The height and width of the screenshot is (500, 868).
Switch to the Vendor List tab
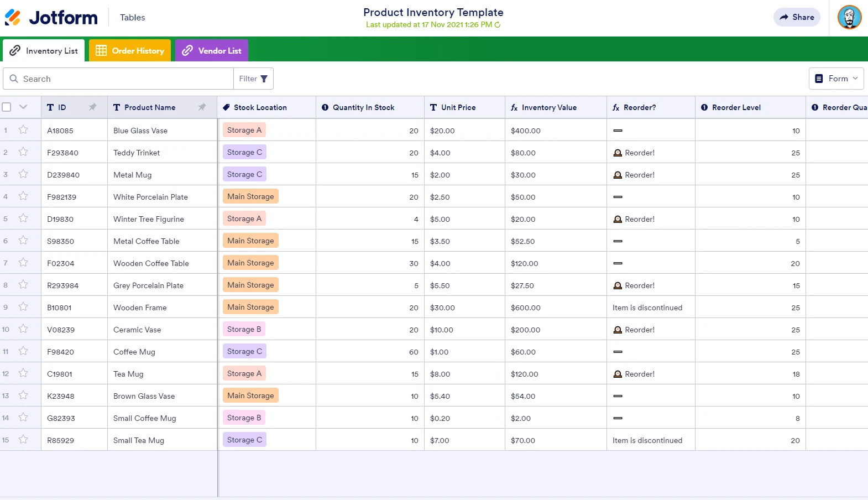[x=212, y=51]
